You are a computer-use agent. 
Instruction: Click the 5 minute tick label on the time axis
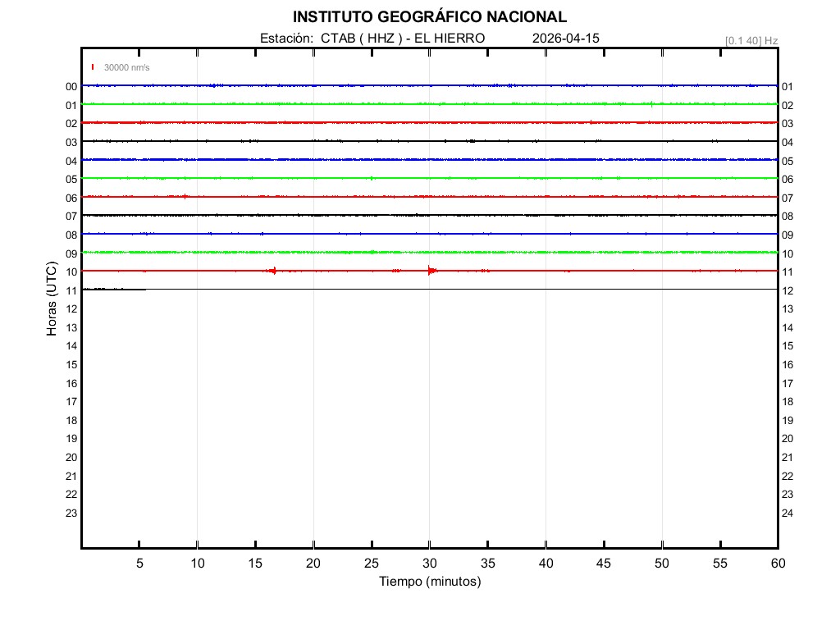139,564
